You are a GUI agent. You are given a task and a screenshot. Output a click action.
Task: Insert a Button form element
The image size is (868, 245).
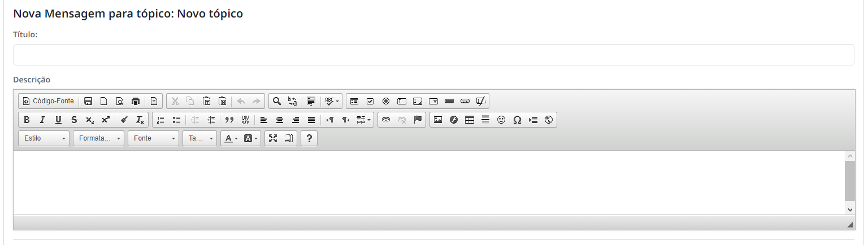click(x=449, y=101)
